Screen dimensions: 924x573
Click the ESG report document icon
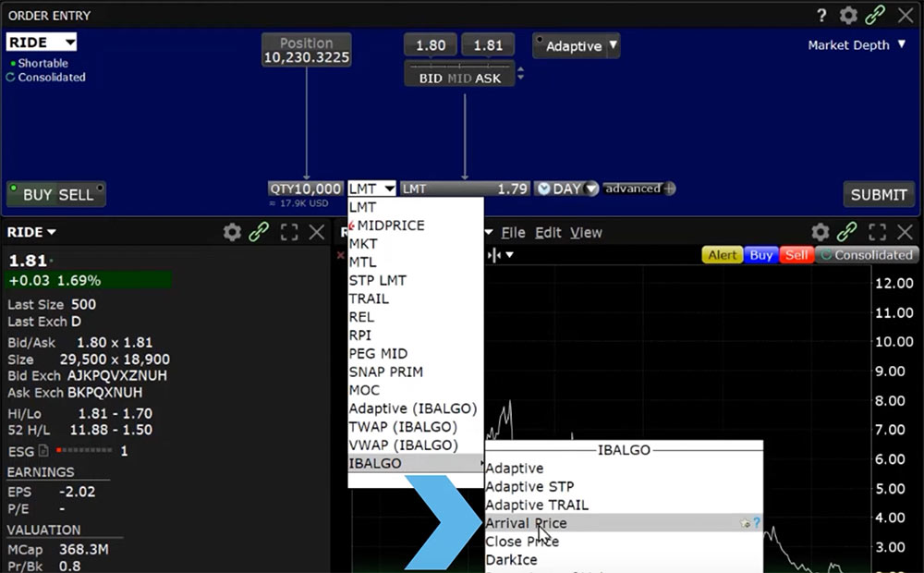[43, 451]
